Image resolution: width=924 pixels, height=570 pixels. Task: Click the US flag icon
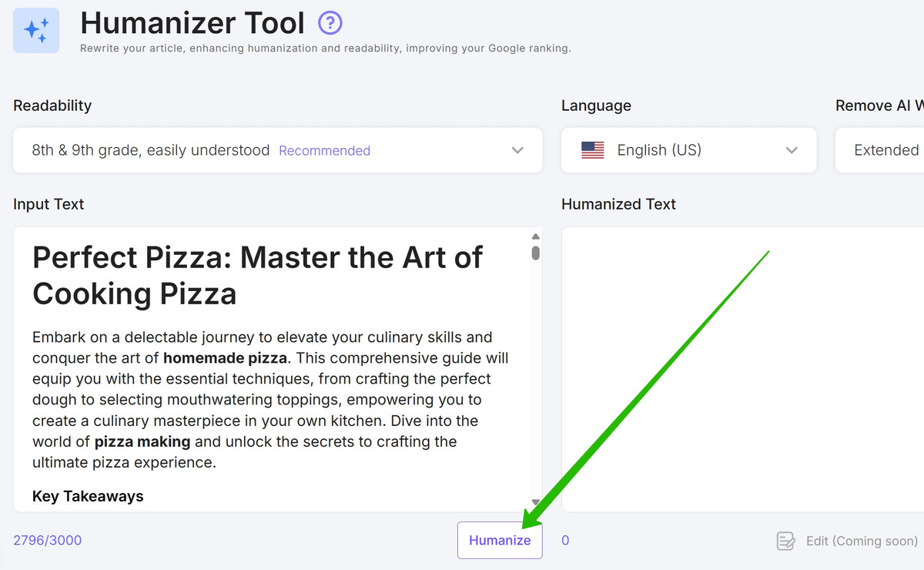pyautogui.click(x=593, y=150)
